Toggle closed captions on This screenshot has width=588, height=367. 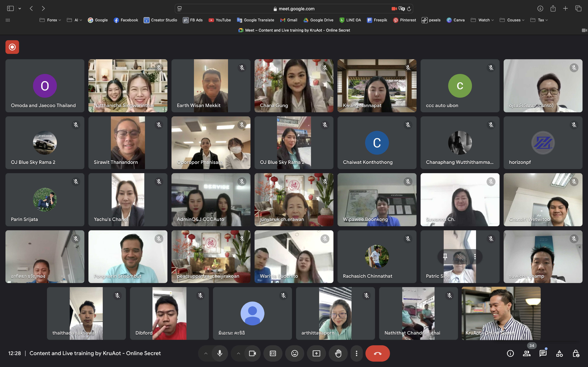pyautogui.click(x=273, y=353)
